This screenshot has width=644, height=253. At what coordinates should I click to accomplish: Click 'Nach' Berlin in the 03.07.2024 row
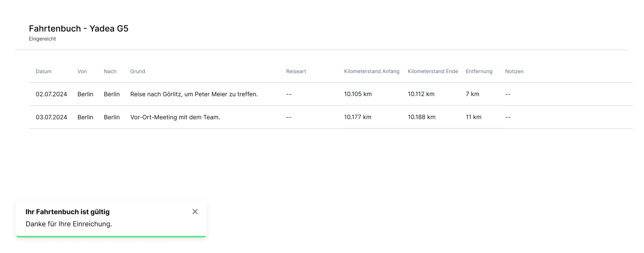pyautogui.click(x=112, y=117)
